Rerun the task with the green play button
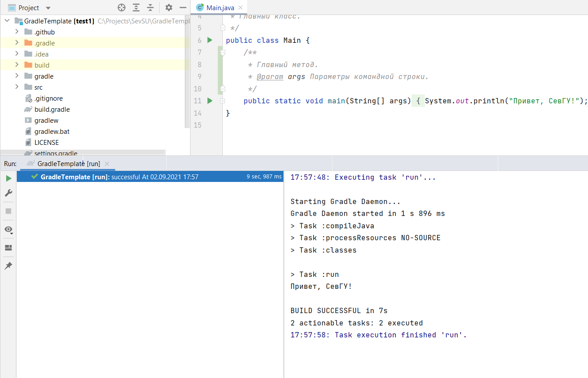The width and height of the screenshot is (588, 378). pos(8,178)
